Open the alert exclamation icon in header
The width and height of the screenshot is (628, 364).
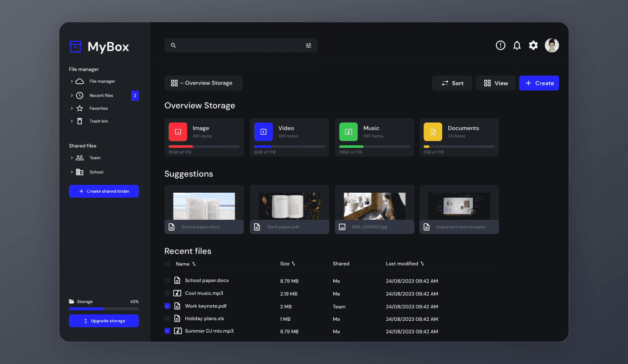[501, 45]
